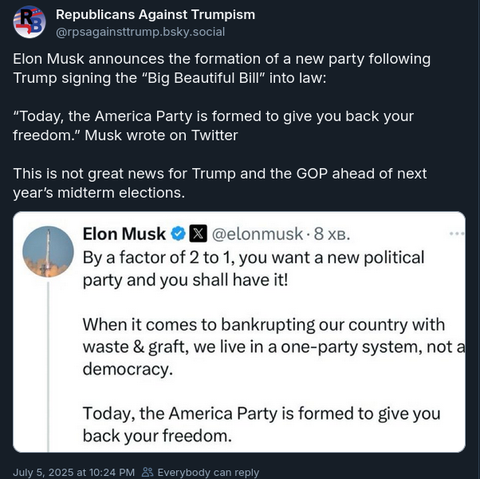Click the Republicans Against Trumpism display name
The height and width of the screenshot is (479, 480).
[155, 14]
